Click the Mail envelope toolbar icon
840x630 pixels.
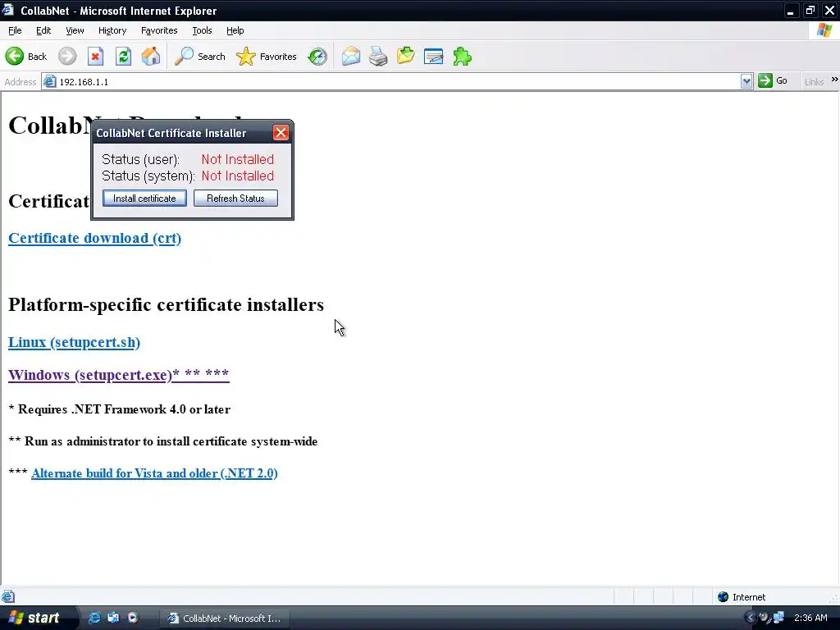[x=351, y=57]
